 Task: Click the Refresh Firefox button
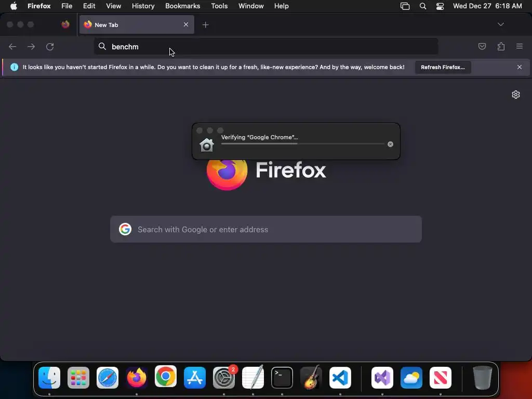click(443, 67)
